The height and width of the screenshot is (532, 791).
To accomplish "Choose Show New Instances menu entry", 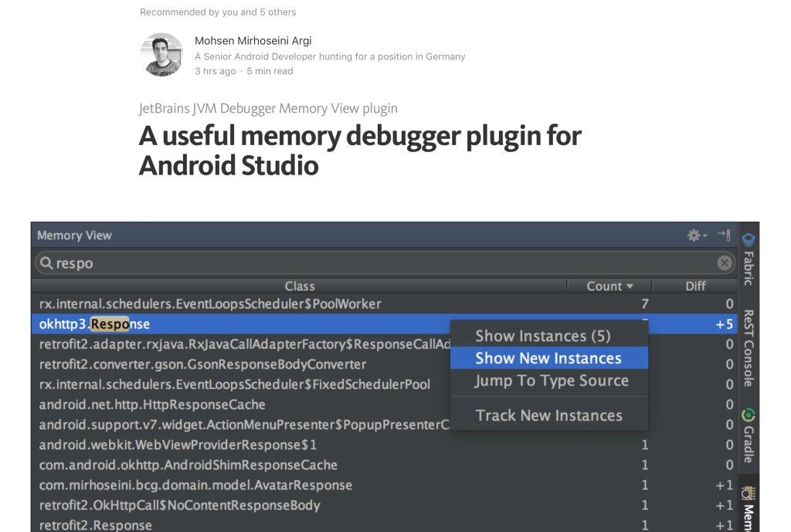I will 548,358.
